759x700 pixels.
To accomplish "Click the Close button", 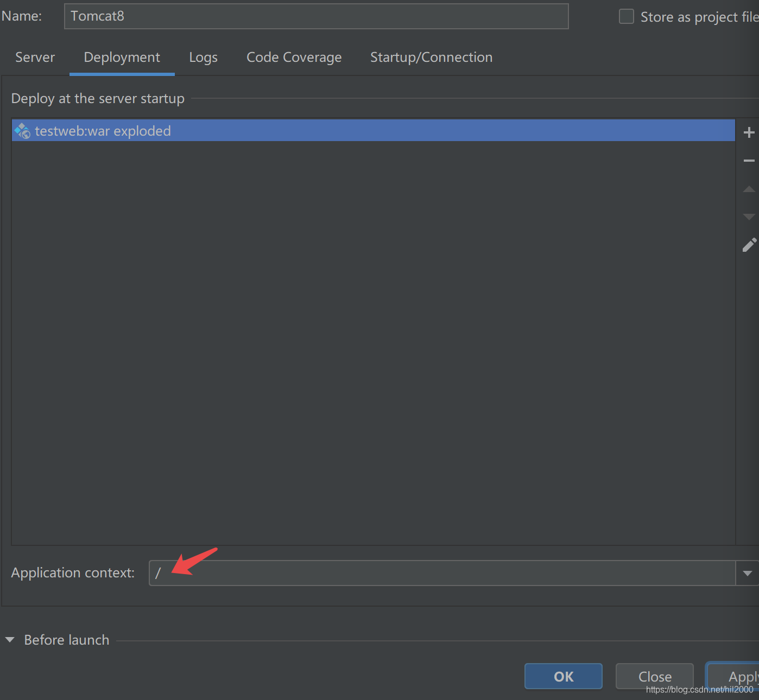I will pyautogui.click(x=655, y=676).
